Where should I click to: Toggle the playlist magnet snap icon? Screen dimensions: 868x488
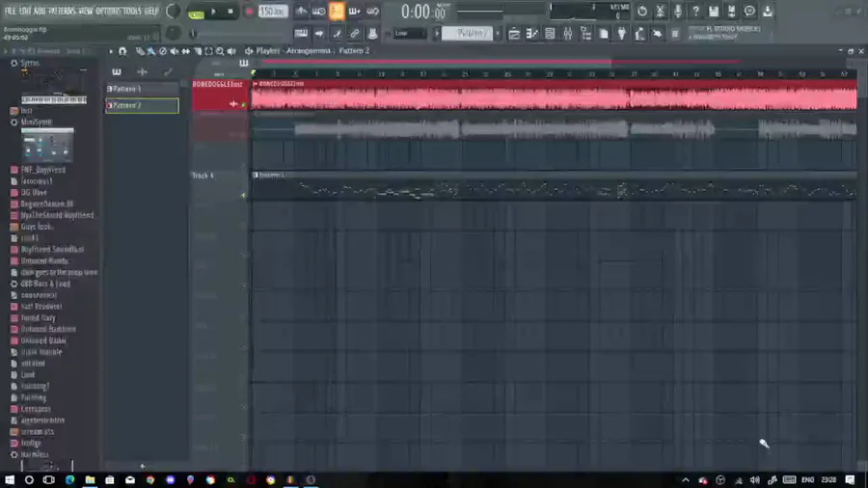pyautogui.click(x=122, y=51)
